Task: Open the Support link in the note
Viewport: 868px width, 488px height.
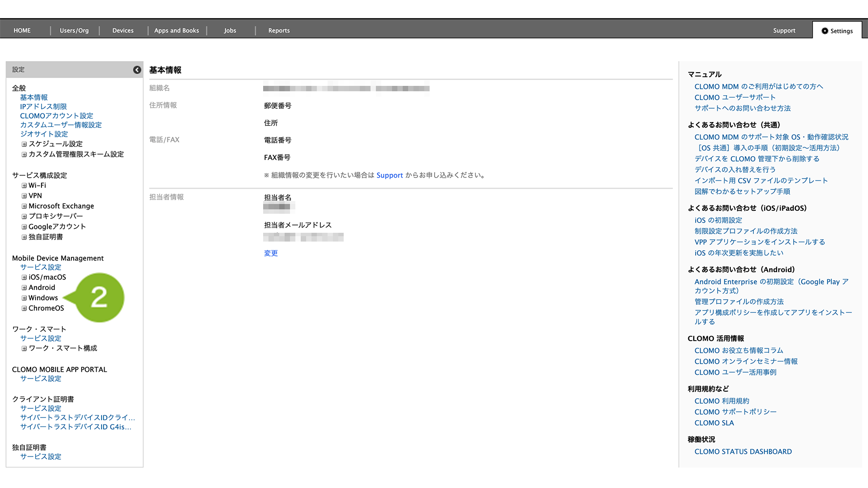Action: point(390,175)
